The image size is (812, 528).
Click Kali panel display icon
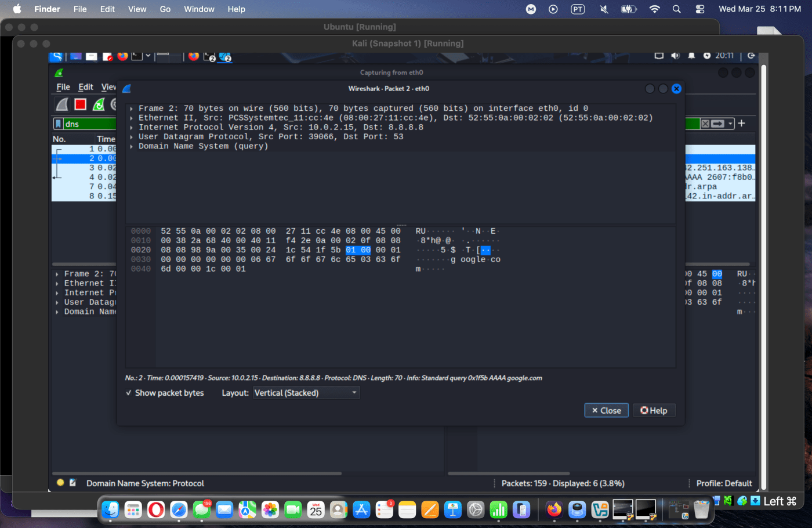659,56
